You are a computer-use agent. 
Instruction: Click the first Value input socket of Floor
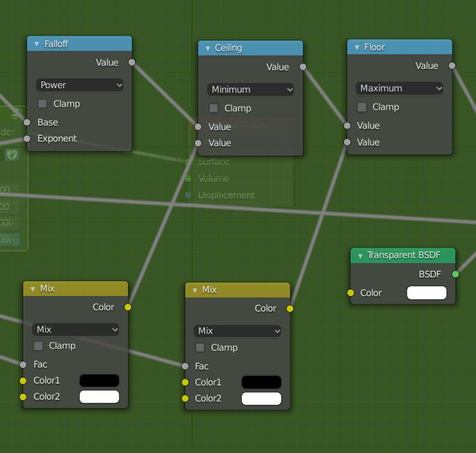[x=347, y=125]
